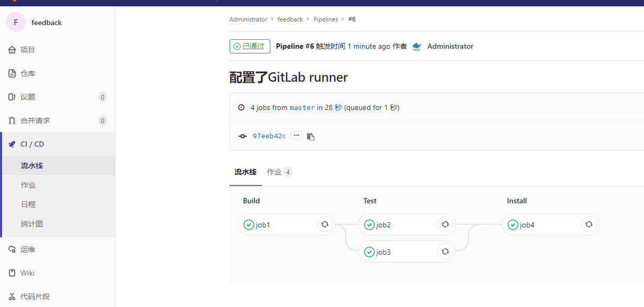644x307 pixels.
Task: Click the 议题 count badge 0
Action: pos(103,97)
